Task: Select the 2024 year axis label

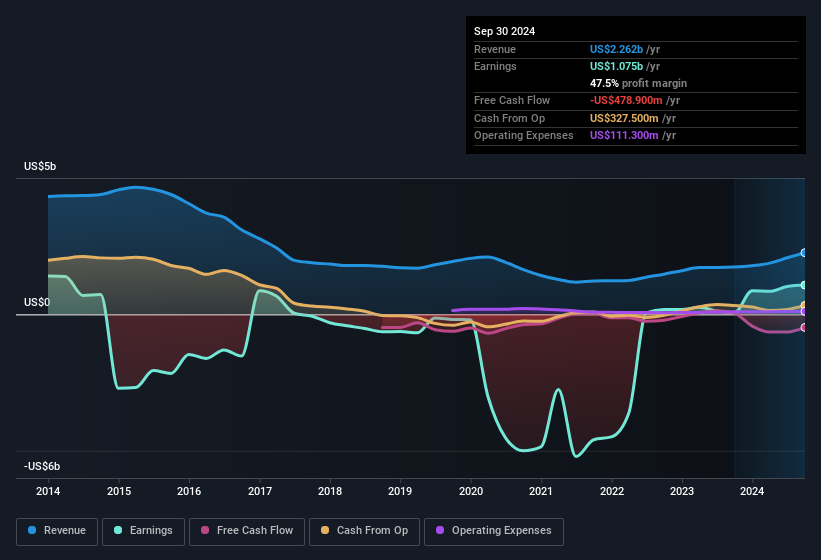Action: coord(752,491)
